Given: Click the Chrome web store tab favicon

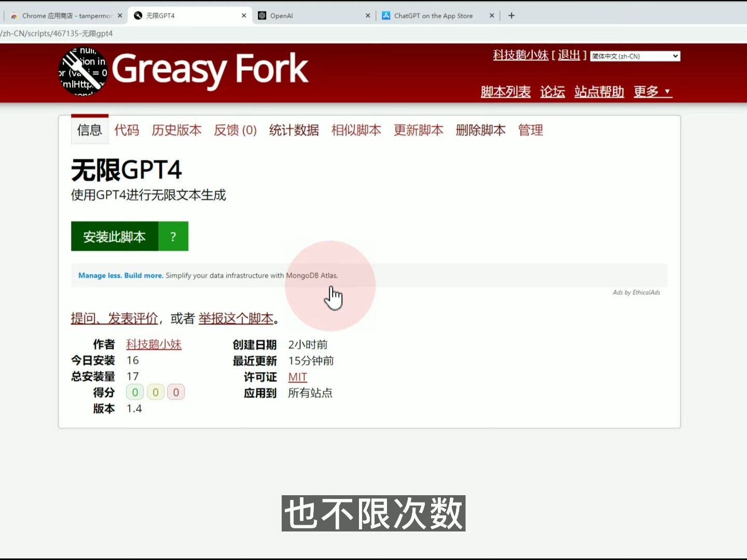Looking at the screenshot, I should pos(14,16).
